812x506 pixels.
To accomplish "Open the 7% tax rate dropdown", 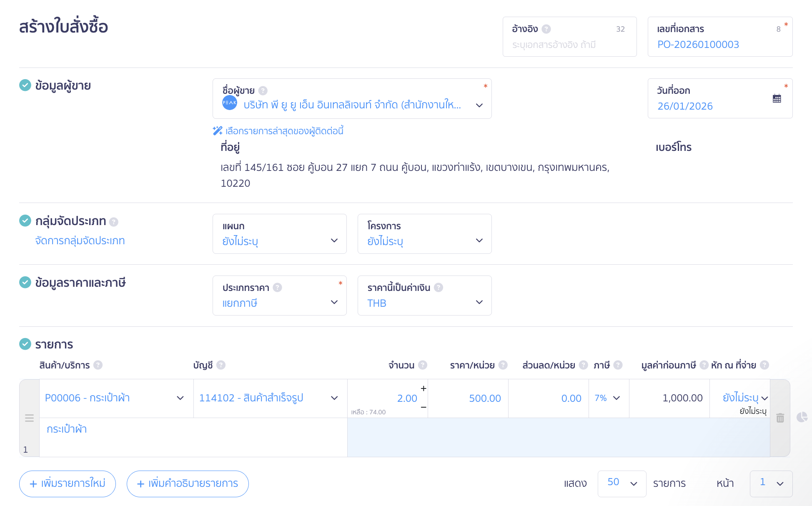I will tap(608, 398).
